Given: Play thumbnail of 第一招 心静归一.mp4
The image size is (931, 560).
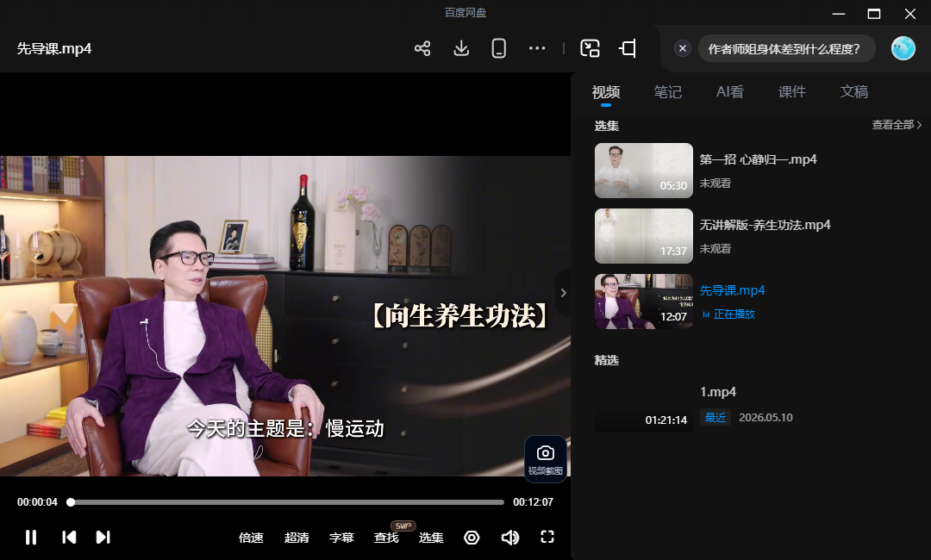Looking at the screenshot, I should tap(644, 171).
